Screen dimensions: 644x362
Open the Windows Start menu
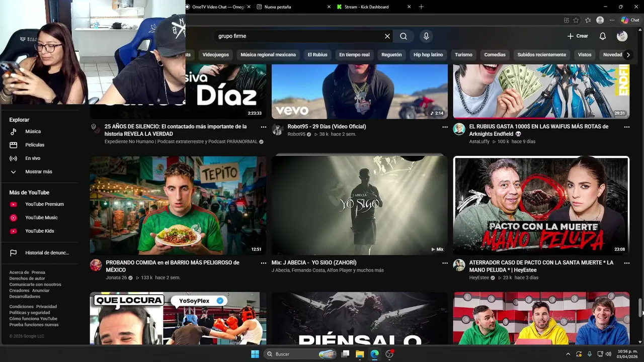[x=255, y=354]
